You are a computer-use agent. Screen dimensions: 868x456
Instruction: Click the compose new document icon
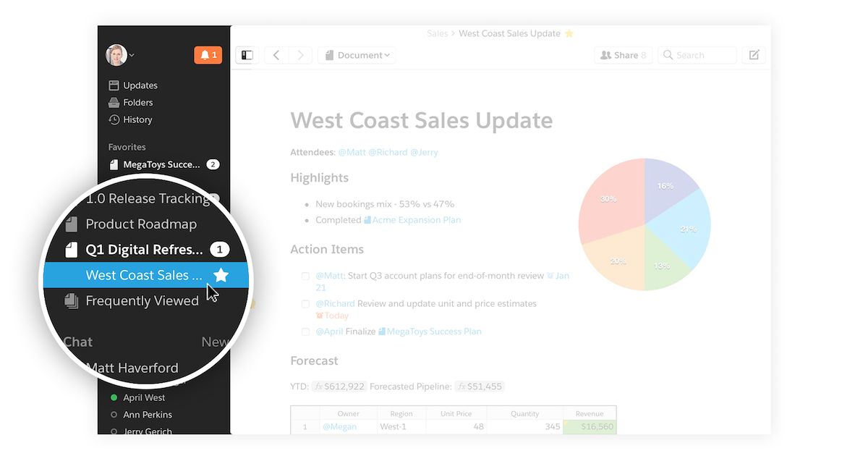754,55
